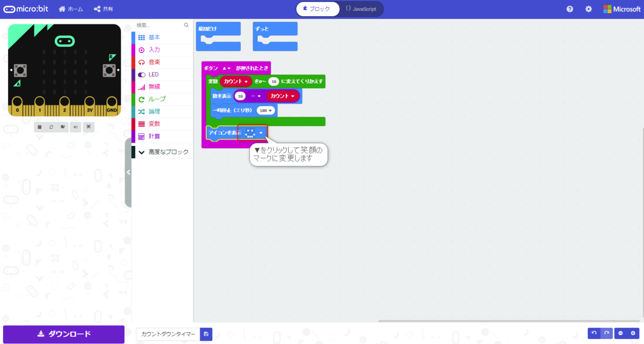Screen dimensions: 644x344
Task: Click the Microsoft logo
Action: click(622, 9)
